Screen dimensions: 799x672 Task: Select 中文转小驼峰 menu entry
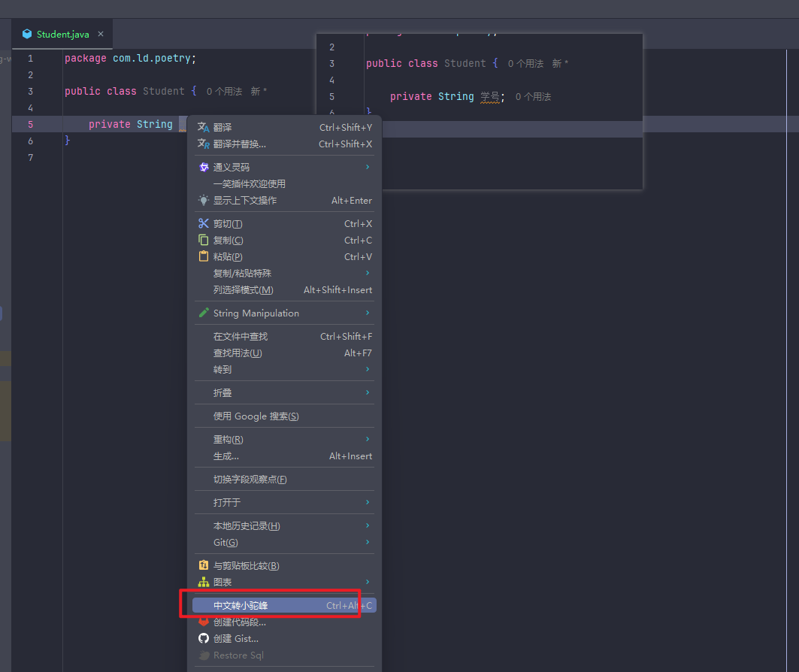coord(284,605)
